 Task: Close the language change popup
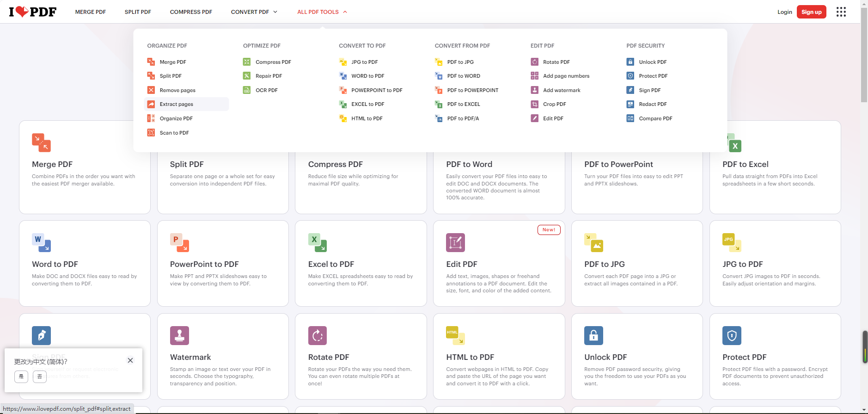[x=130, y=360]
